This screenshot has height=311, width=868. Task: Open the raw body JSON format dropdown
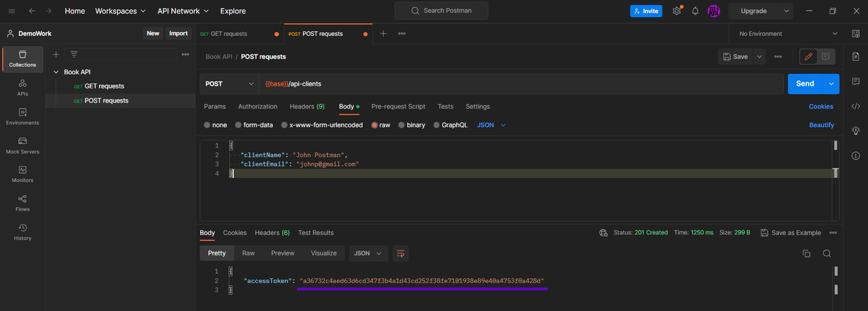[492, 125]
